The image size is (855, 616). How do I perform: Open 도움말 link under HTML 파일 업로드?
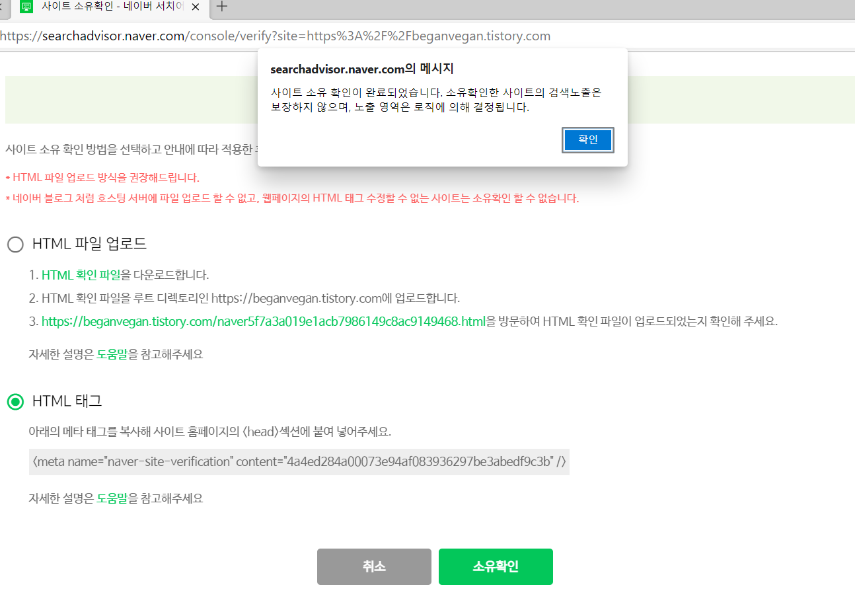click(x=112, y=354)
